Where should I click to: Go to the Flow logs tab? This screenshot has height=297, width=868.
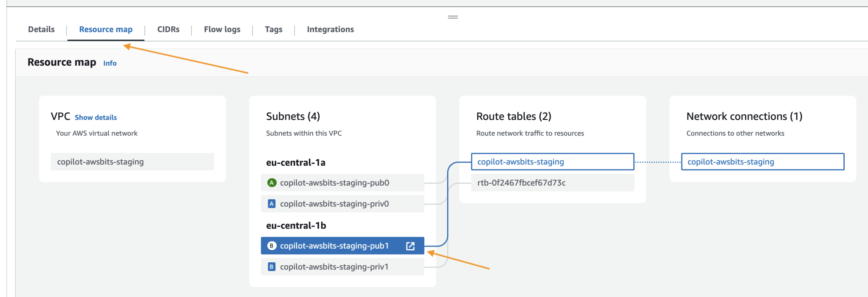coord(222,29)
